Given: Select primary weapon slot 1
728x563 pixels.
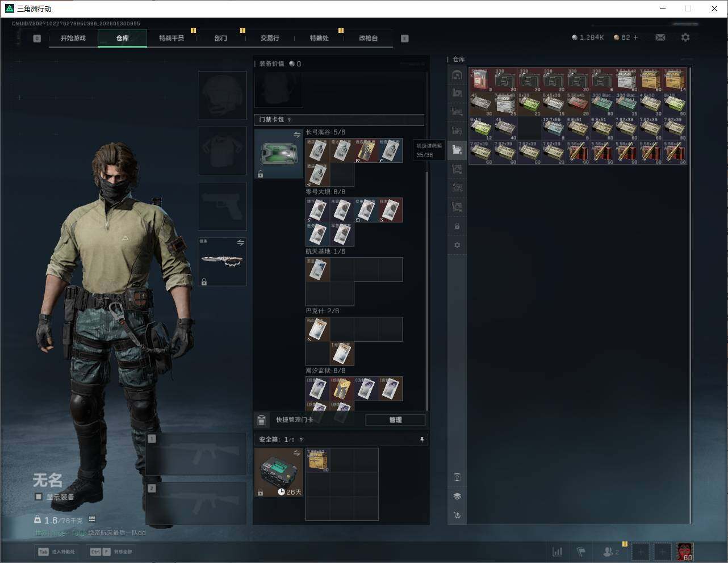Looking at the screenshot, I should pyautogui.click(x=196, y=454).
